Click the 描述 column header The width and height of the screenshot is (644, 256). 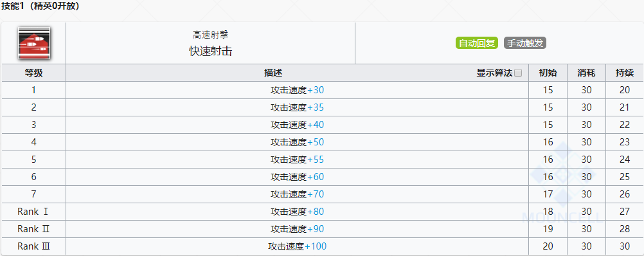(x=273, y=73)
